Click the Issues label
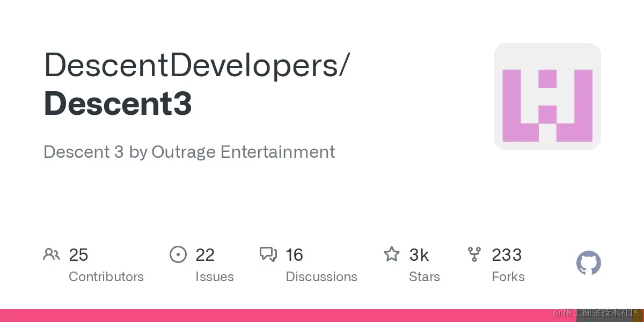This screenshot has width=644, height=322. 215,277
